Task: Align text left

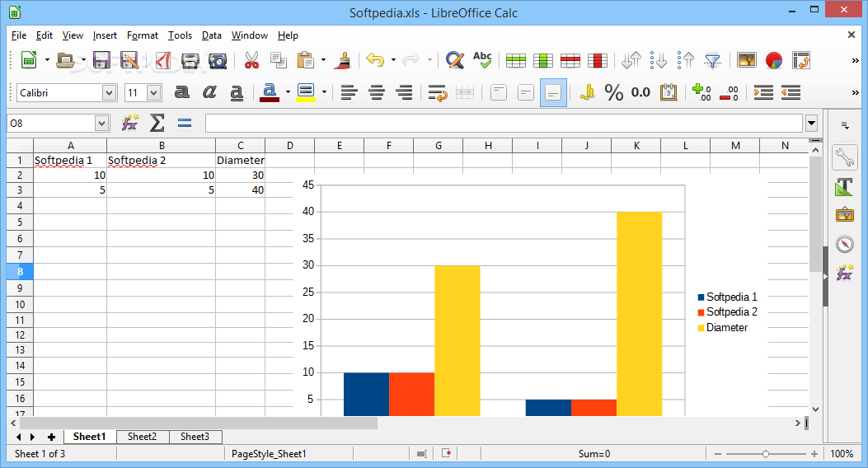Action: pos(349,92)
